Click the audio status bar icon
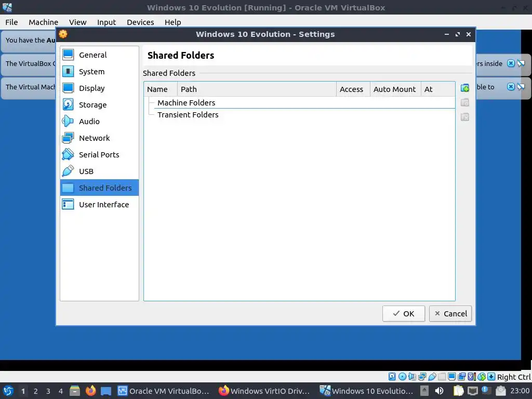The image size is (532, 399). tap(412, 377)
